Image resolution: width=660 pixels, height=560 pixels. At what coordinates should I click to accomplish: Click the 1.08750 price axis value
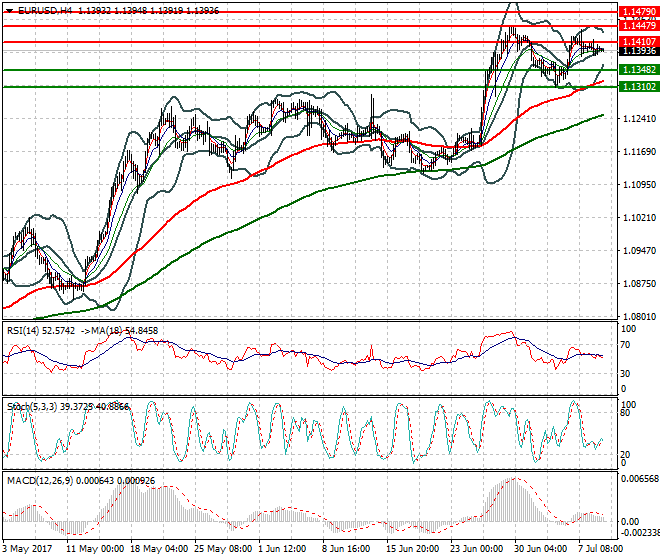pos(639,284)
